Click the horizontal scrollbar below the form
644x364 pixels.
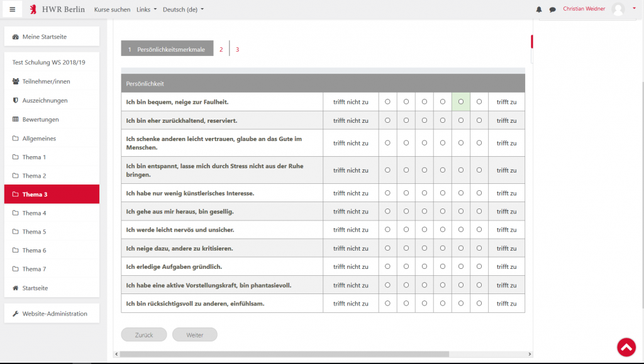tap(283, 354)
